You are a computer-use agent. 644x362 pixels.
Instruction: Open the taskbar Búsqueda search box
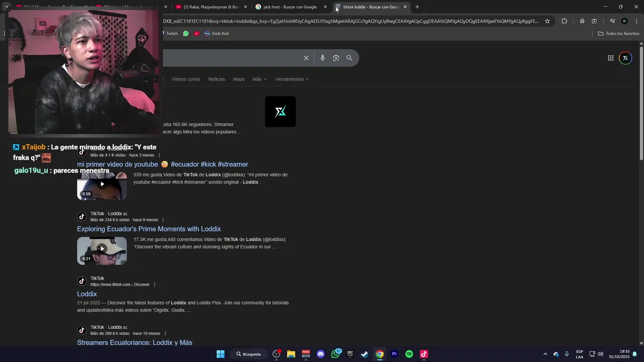(x=249, y=354)
